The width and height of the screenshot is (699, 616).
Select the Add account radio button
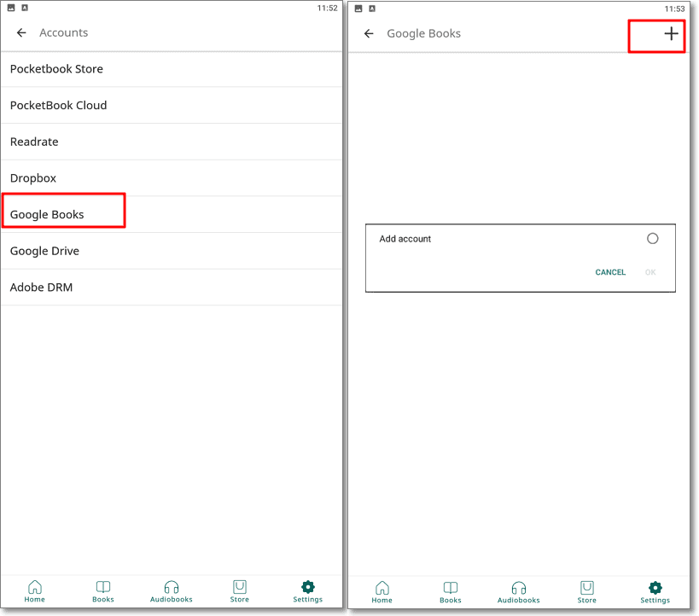coord(652,239)
